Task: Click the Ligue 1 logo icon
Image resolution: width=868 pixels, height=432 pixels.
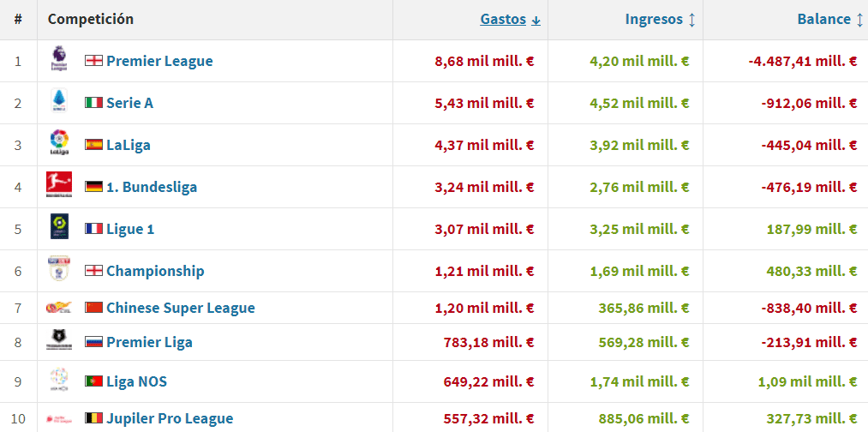Action: click(59, 228)
